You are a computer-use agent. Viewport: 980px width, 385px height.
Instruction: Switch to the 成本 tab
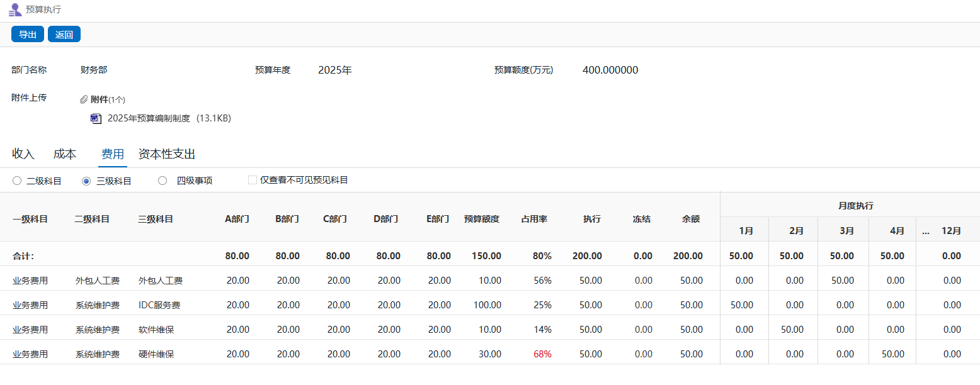(x=65, y=154)
